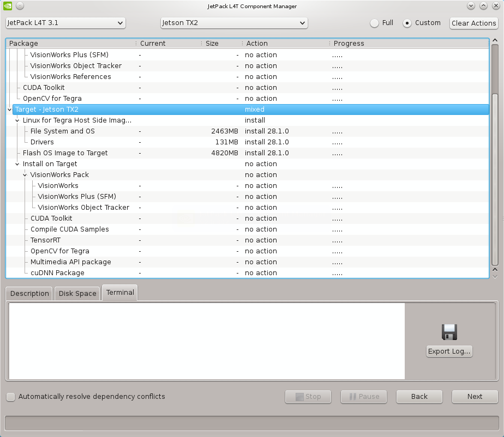Image resolution: width=504 pixels, height=437 pixels.
Task: Click the NVIDIA logo icon in title bar
Action: 7,6
